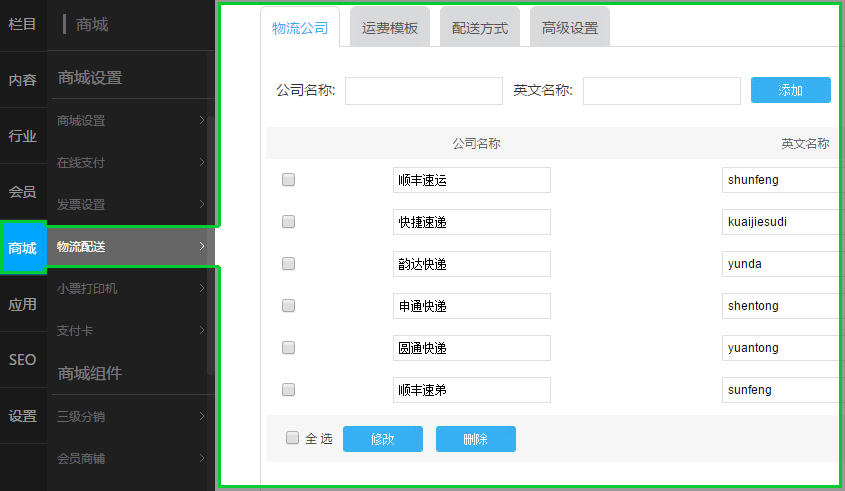Viewport: 845px width, 491px height.
Task: Open the 栏目 section in left navigation
Action: tap(23, 24)
